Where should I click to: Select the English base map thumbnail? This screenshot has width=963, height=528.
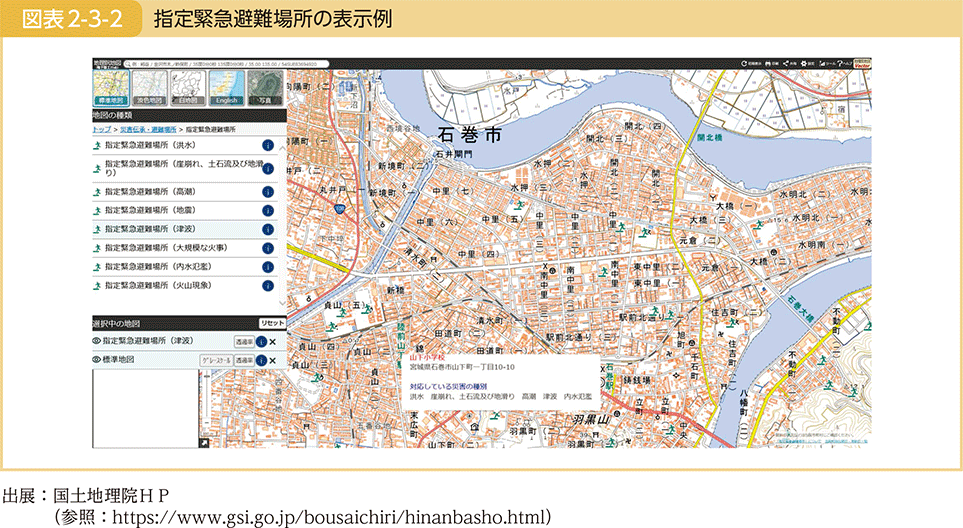227,88
